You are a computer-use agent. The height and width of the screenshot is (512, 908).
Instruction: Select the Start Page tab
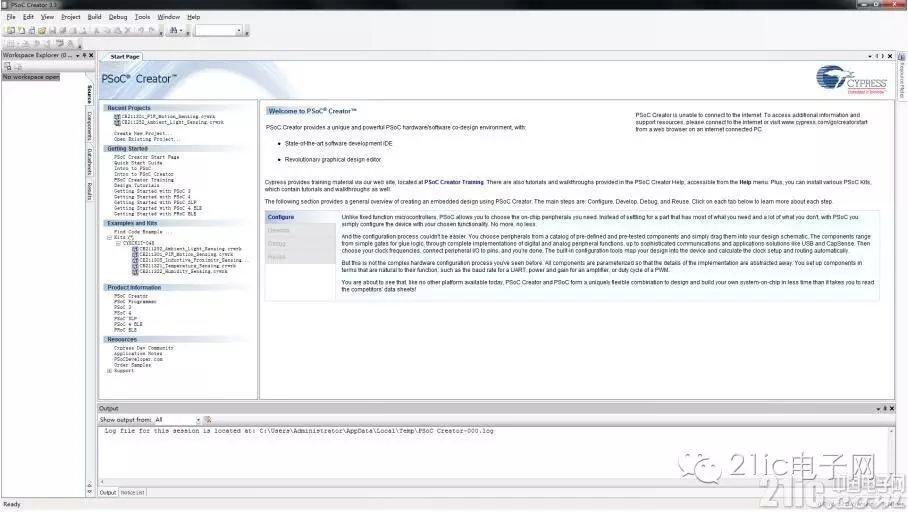pyautogui.click(x=125, y=57)
